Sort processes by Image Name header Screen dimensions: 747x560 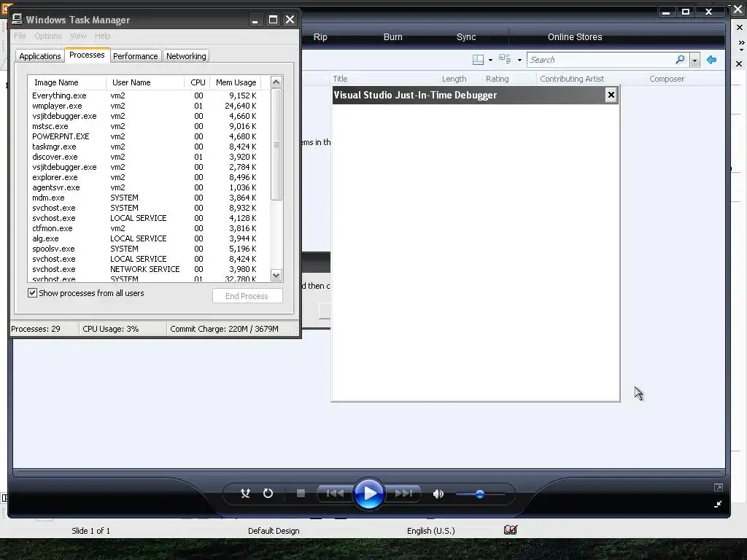tap(67, 82)
